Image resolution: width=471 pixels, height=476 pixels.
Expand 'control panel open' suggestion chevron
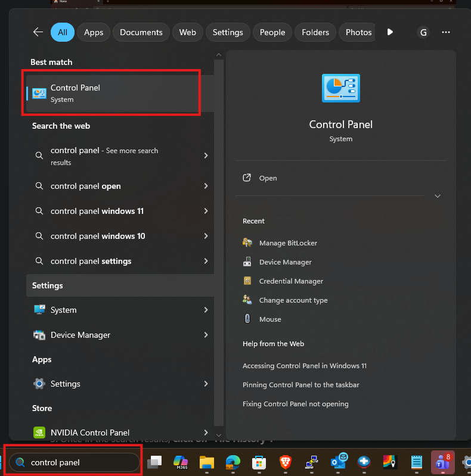click(206, 186)
